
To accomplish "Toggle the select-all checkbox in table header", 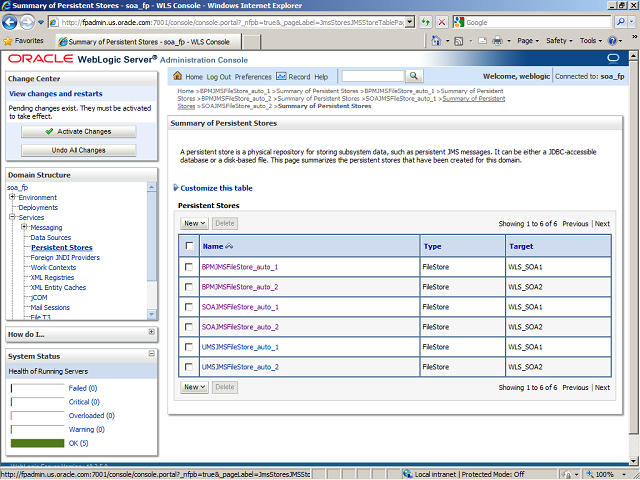I will [x=189, y=246].
